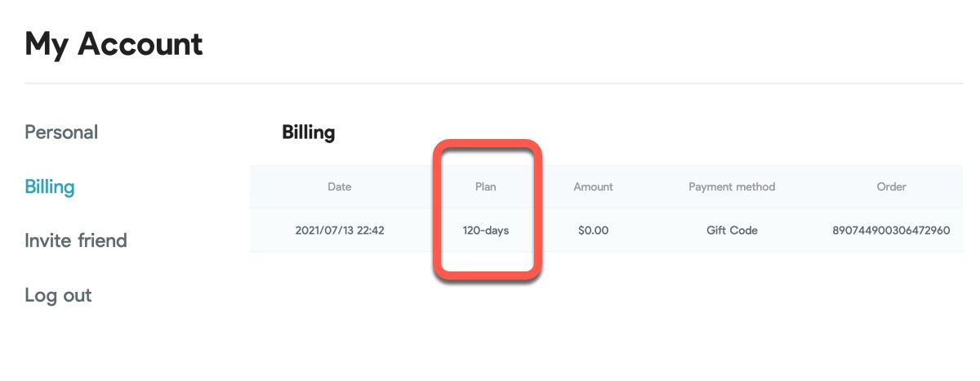Click the red highlight box's top border
The width and height of the screenshot is (980, 381).
coord(486,144)
